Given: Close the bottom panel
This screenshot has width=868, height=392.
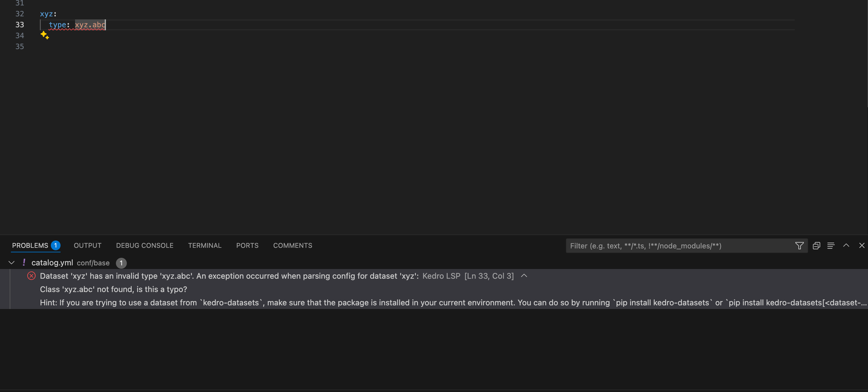Looking at the screenshot, I should 862,246.
